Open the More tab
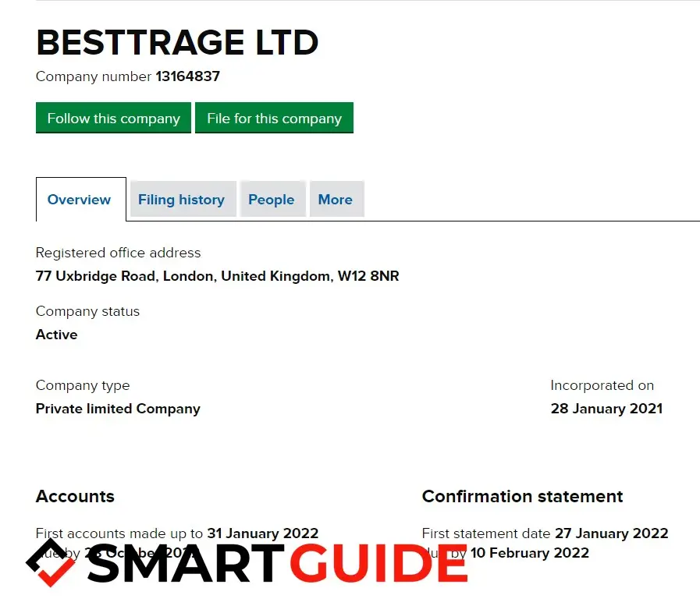Image resolution: width=700 pixels, height=613 pixels. (x=336, y=200)
